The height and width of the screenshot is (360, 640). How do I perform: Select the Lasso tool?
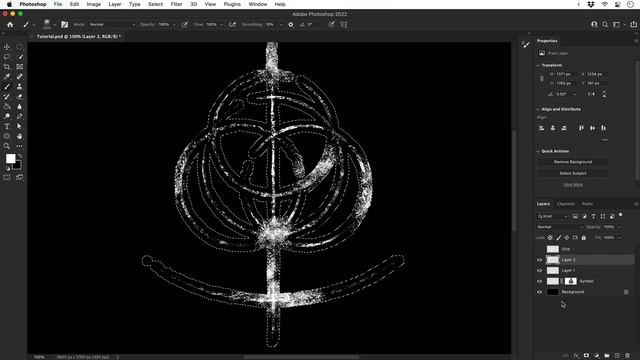point(7,57)
